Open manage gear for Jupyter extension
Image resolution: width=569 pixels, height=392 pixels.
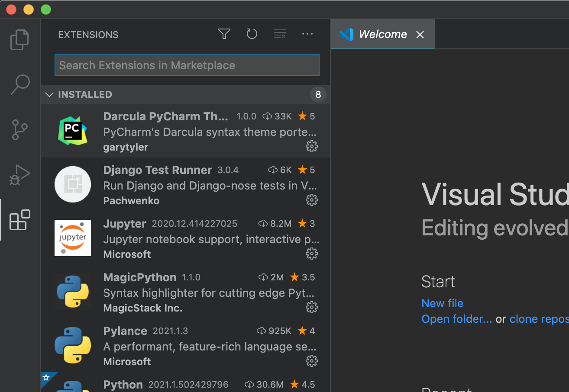312,254
